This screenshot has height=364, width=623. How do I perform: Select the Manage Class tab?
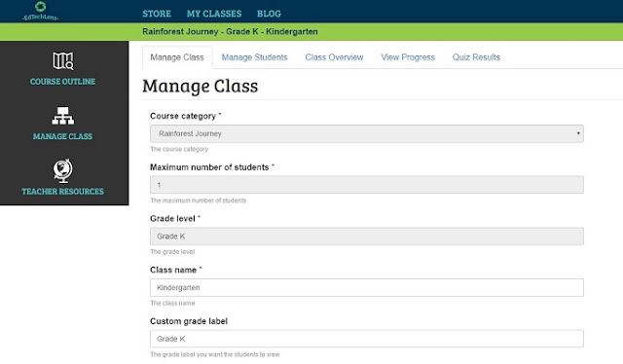(177, 57)
